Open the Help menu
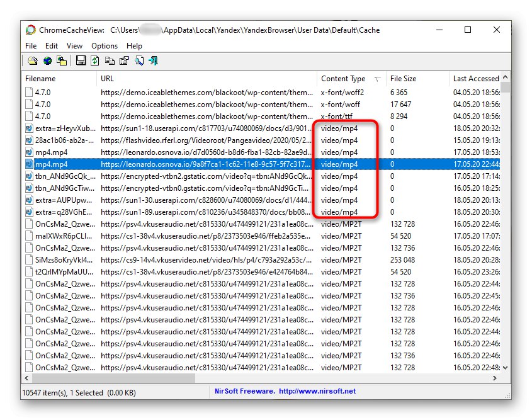 tap(134, 46)
